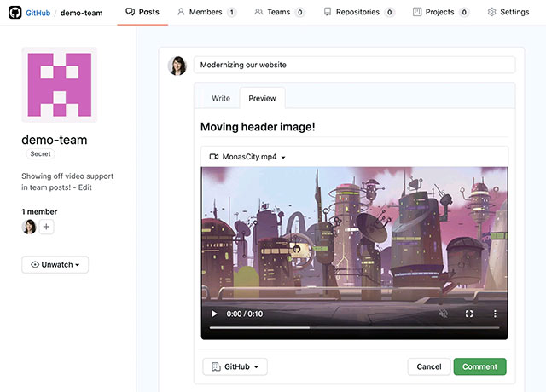Seek on the video progress bar

tap(354, 327)
